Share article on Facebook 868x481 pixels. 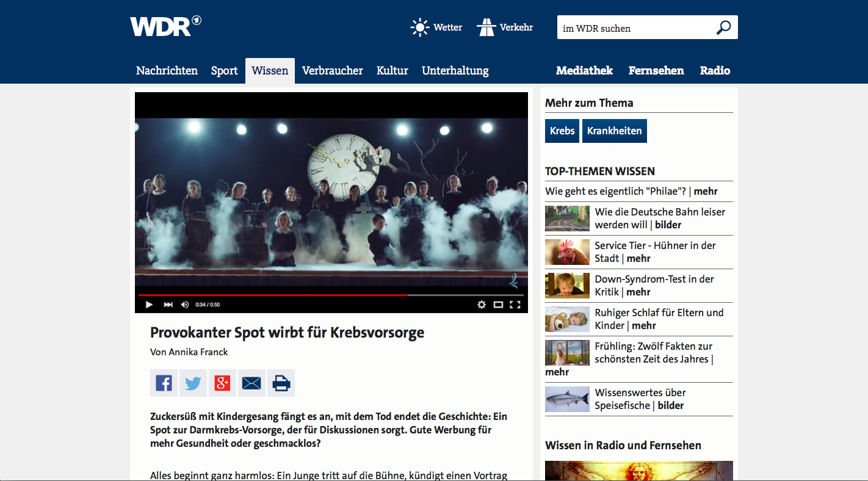tap(164, 383)
